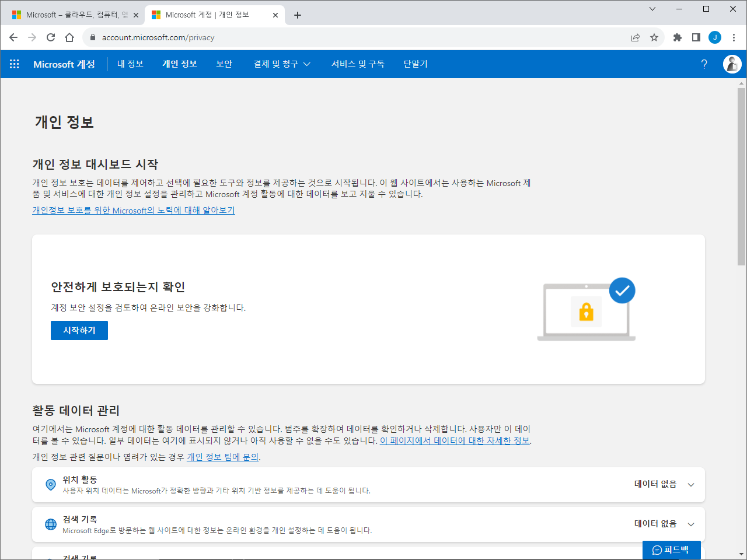Open the Microsoft app launcher grid
Image resolution: width=747 pixels, height=560 pixels.
point(15,64)
